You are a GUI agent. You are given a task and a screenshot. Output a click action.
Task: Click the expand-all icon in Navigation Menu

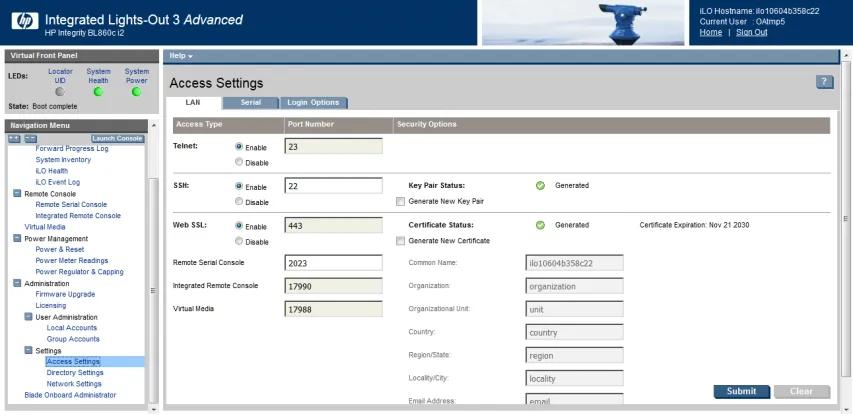tap(14, 138)
